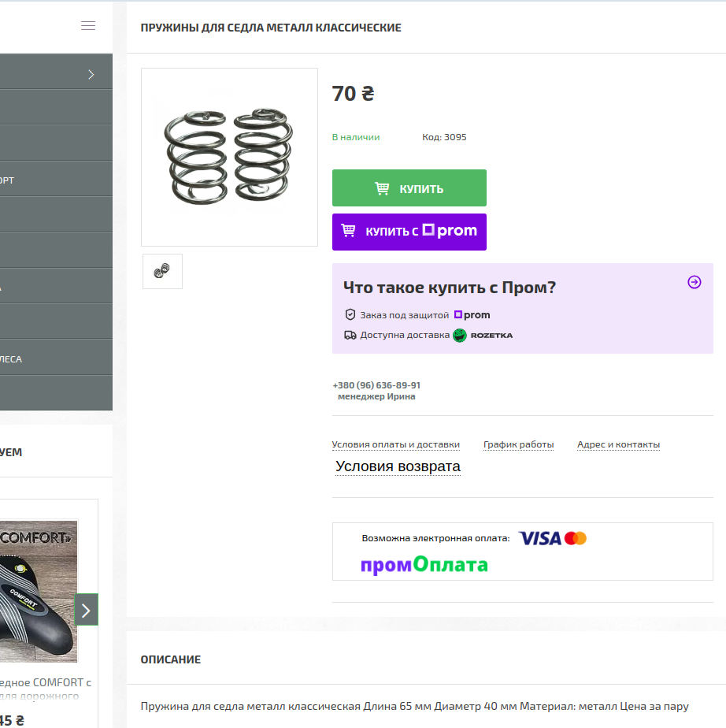The height and width of the screenshot is (728, 726).
Task: Click the промОплата logo
Action: coord(424,565)
